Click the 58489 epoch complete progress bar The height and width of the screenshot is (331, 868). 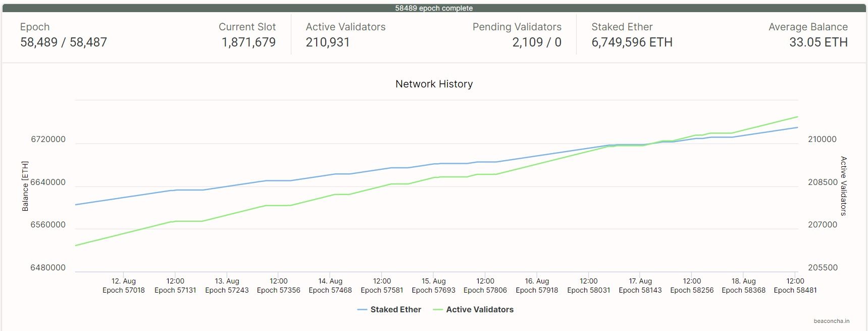[x=434, y=8]
